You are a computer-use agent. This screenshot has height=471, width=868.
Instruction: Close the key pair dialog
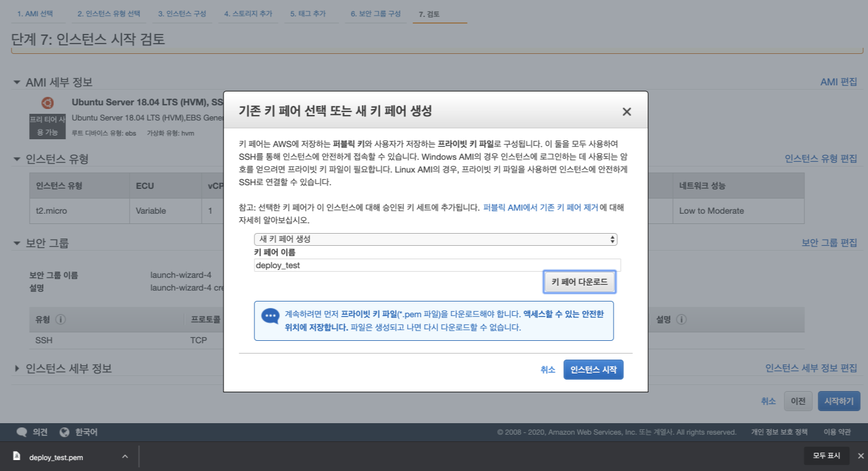[626, 111]
